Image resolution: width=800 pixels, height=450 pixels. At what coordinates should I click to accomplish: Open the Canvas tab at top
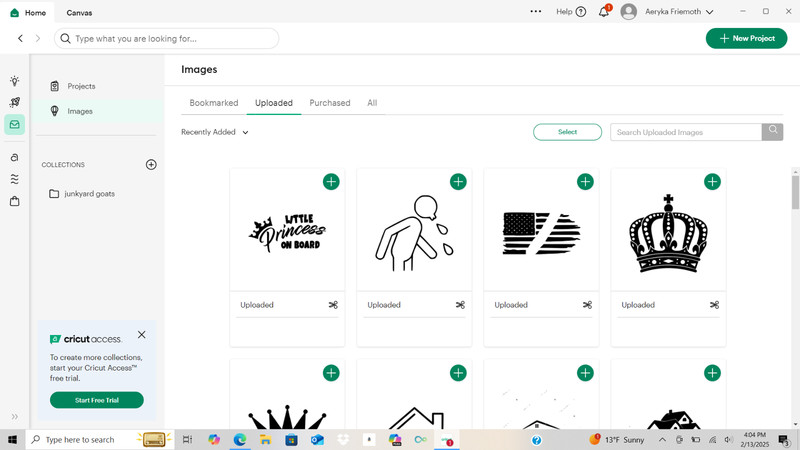[x=79, y=13]
